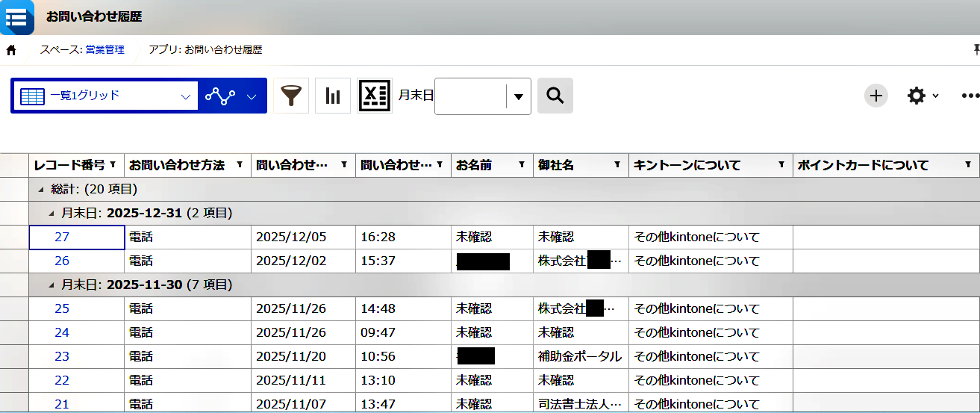Image resolution: width=980 pixels, height=413 pixels.
Task: Collapse the 月末日: 2025-11-30 group
Action: [52, 285]
